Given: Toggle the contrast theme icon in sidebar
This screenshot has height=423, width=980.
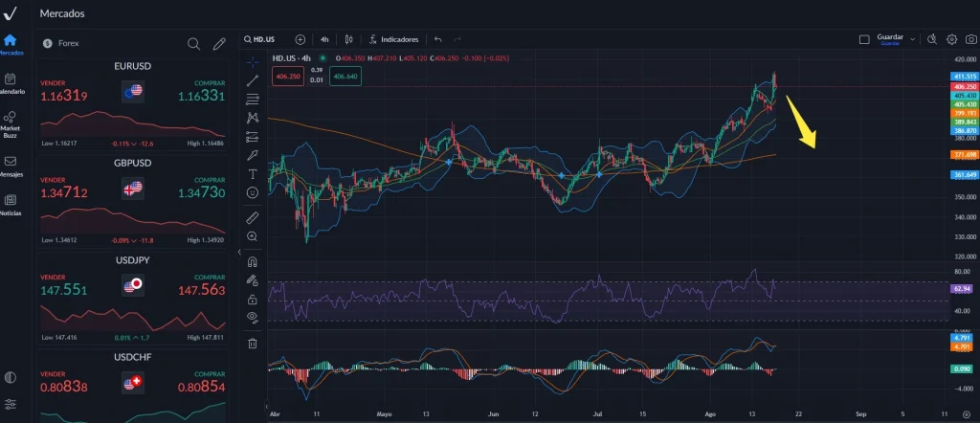Looking at the screenshot, I should 10,377.
